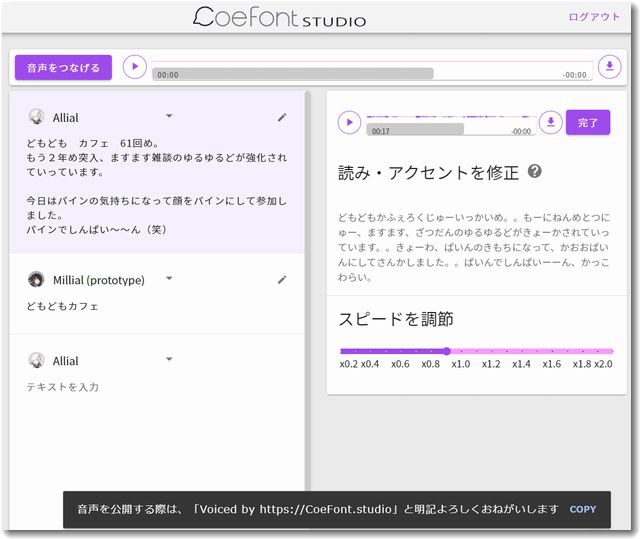Screen dimensions: 640x539
Task: Click the reading text どもどもかふぇ paragraph
Action: pos(473,247)
